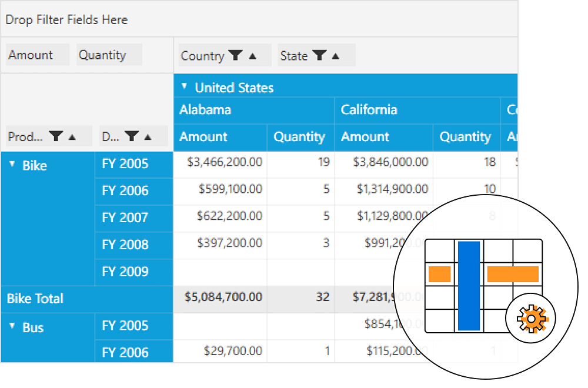
Task: Select the Bike Total row header
Action: pyautogui.click(x=35, y=299)
